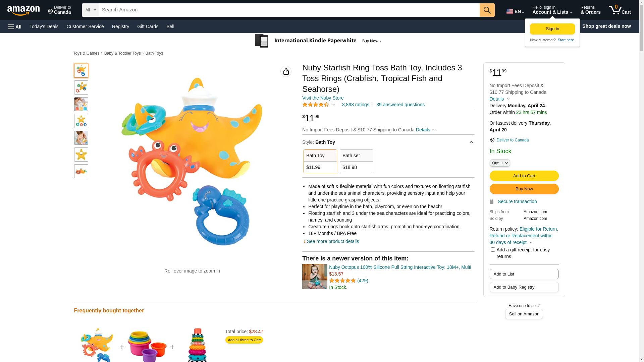Screen dimensions: 644x362
Task: Click the search magnifier button
Action: (487, 10)
